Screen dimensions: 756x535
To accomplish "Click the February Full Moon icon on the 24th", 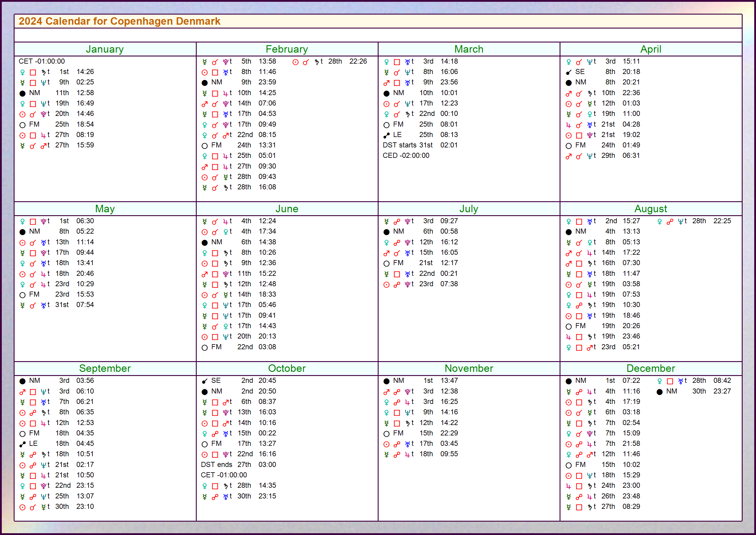I will point(204,146).
